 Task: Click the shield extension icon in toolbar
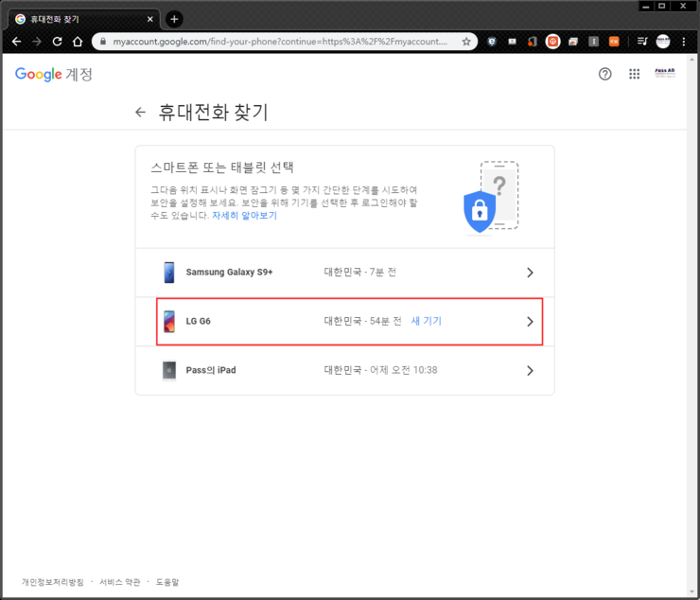tap(492, 42)
